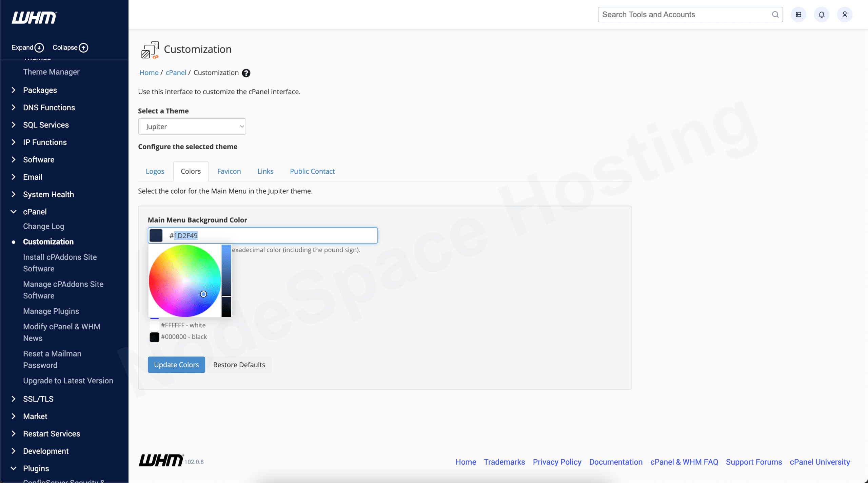Open the notifications bell
Image resolution: width=868 pixels, height=483 pixels.
[822, 15]
